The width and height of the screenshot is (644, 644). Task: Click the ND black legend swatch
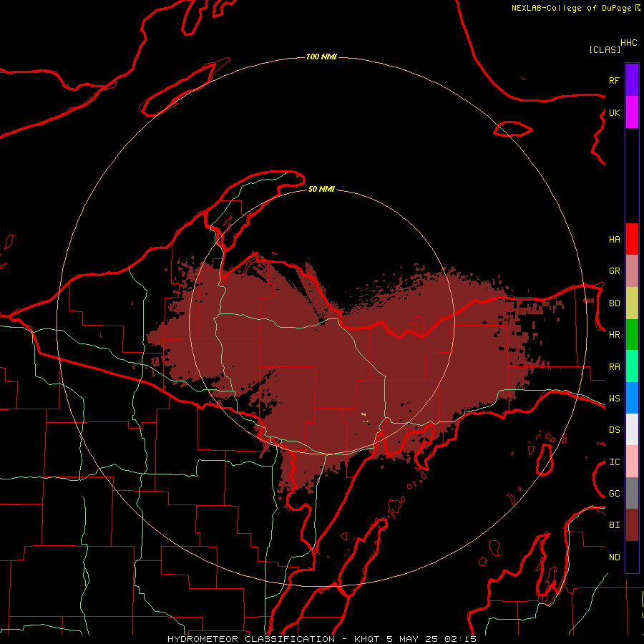tap(632, 557)
